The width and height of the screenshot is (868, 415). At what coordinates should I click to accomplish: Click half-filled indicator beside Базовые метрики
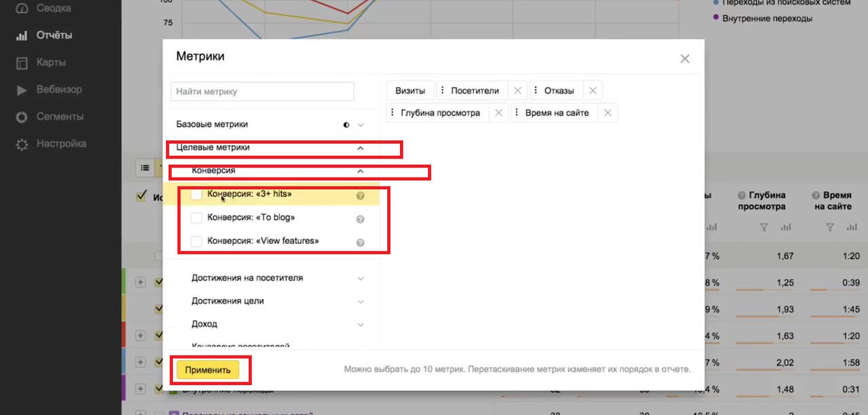click(347, 125)
